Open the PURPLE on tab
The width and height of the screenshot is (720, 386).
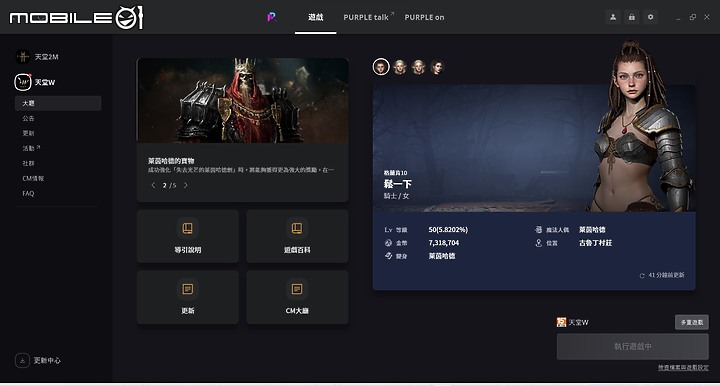[424, 17]
